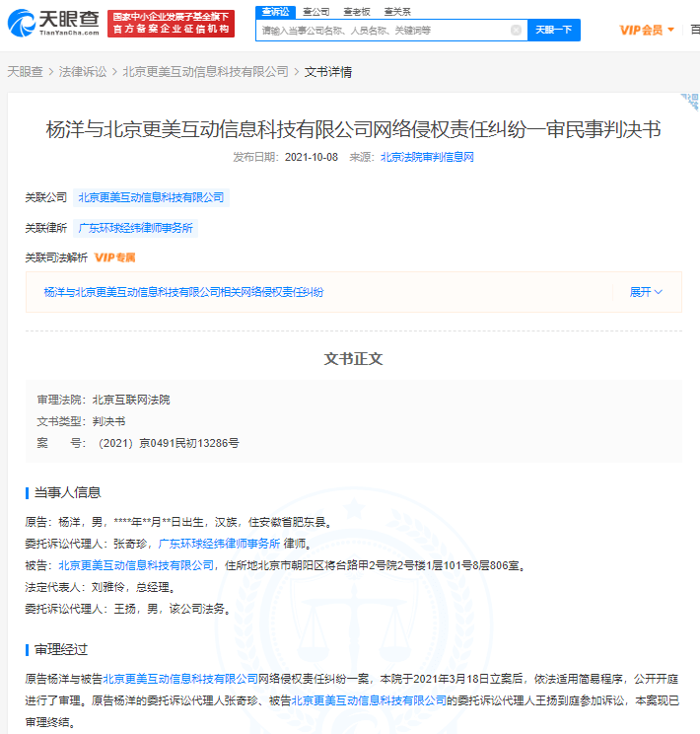Go to 天眼查 breadcrumb home
This screenshot has height=734, width=700.
[x=25, y=72]
